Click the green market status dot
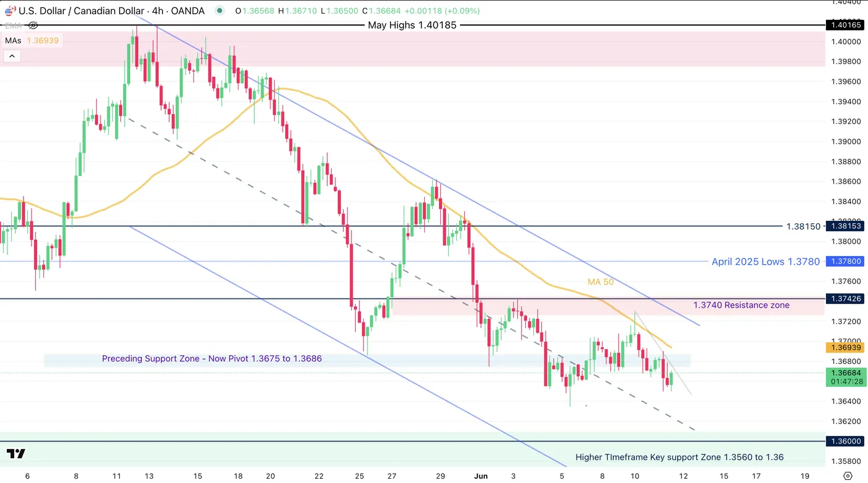This screenshot has height=483, width=868. pos(219,11)
